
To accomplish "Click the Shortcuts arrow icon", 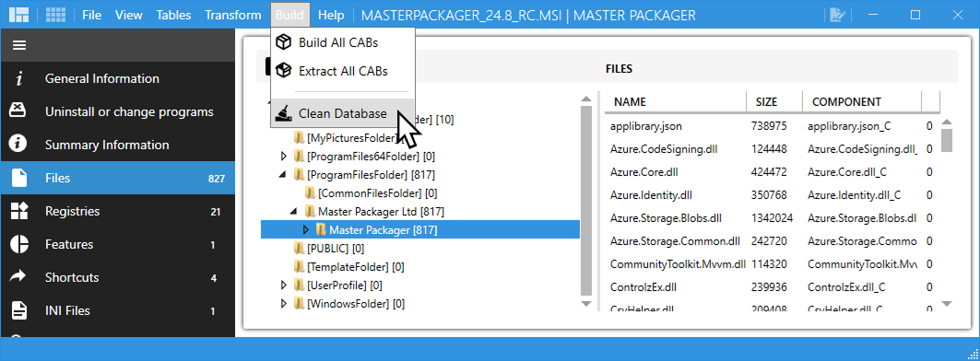I will (x=19, y=276).
